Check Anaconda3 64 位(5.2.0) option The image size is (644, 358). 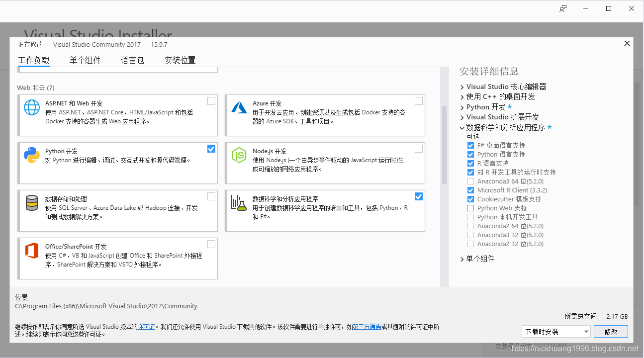(x=470, y=181)
